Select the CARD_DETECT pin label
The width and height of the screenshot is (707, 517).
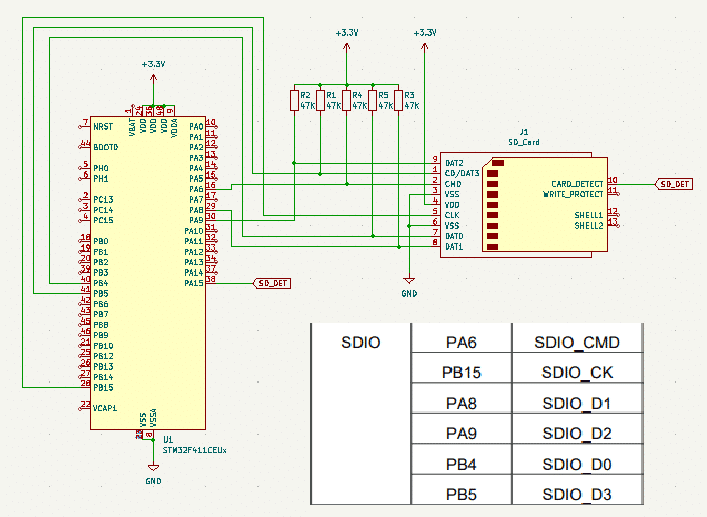[x=577, y=184]
